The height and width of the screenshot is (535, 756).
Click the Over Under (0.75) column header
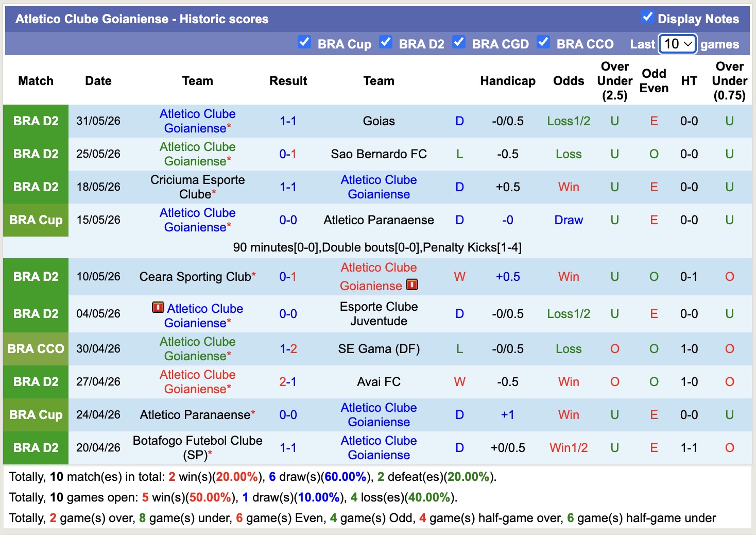[x=730, y=81]
